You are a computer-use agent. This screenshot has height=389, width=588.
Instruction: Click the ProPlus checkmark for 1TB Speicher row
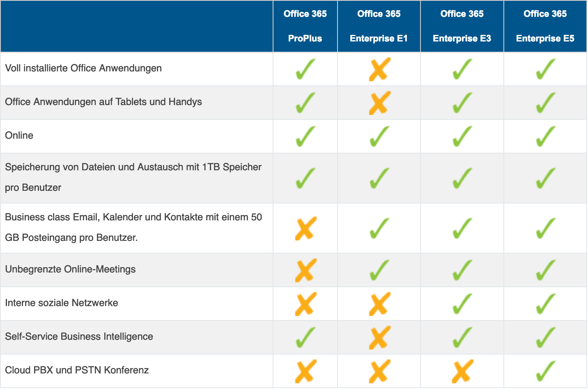coord(305,178)
